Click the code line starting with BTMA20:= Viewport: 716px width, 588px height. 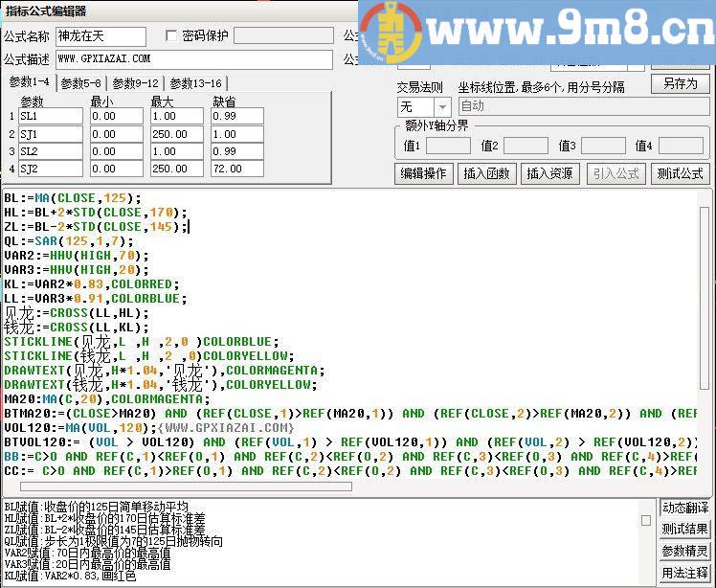(x=350, y=414)
